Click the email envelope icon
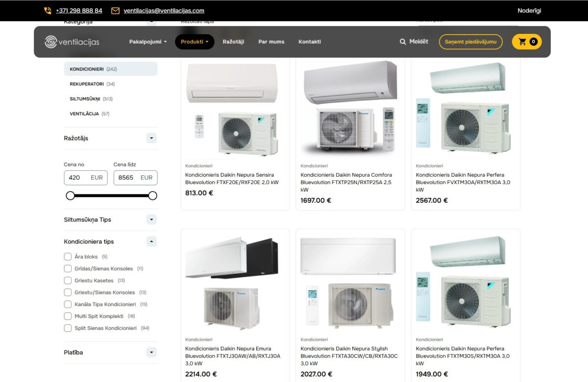588x382 pixels. (x=116, y=11)
